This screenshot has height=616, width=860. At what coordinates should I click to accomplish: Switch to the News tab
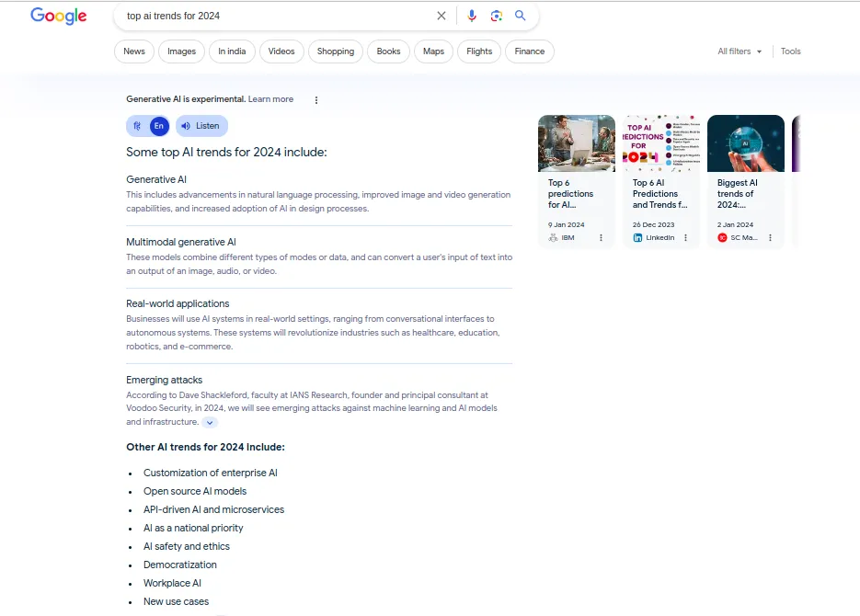click(133, 51)
